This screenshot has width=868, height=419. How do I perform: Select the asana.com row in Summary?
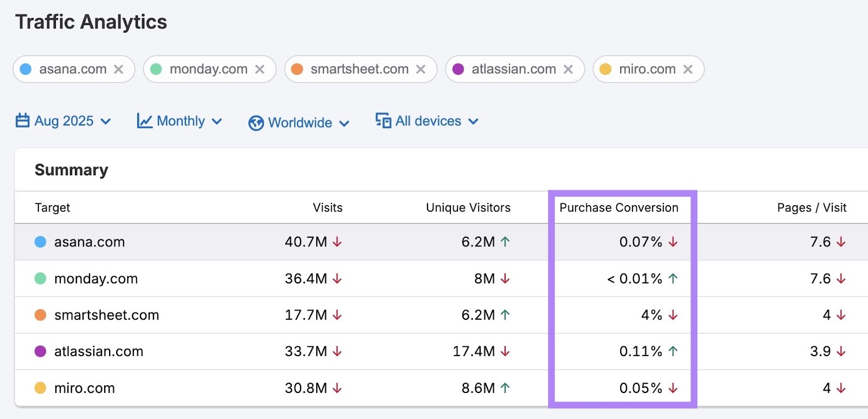[90, 242]
